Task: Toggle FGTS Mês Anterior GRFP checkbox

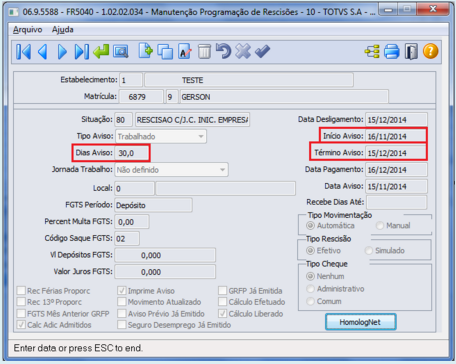Action: [21, 313]
